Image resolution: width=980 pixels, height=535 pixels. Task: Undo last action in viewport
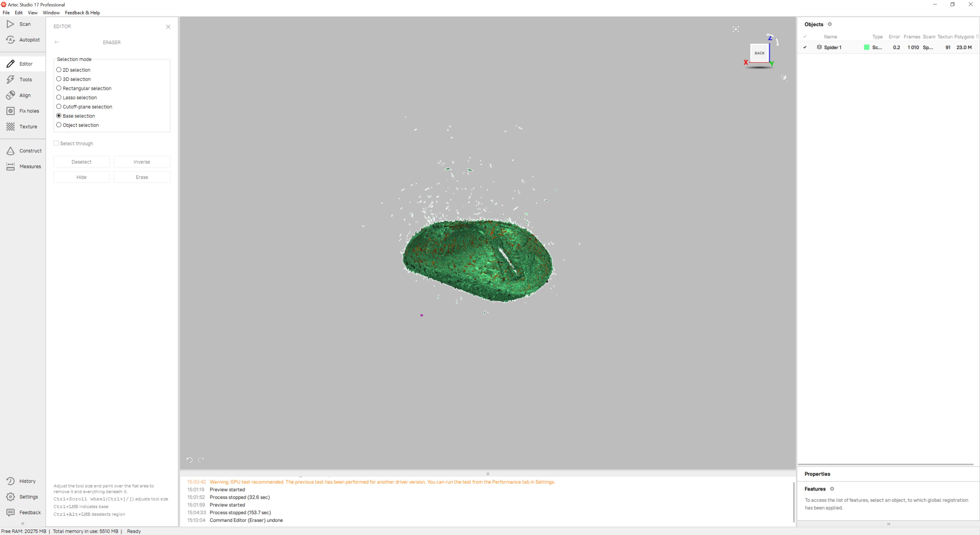click(x=189, y=460)
